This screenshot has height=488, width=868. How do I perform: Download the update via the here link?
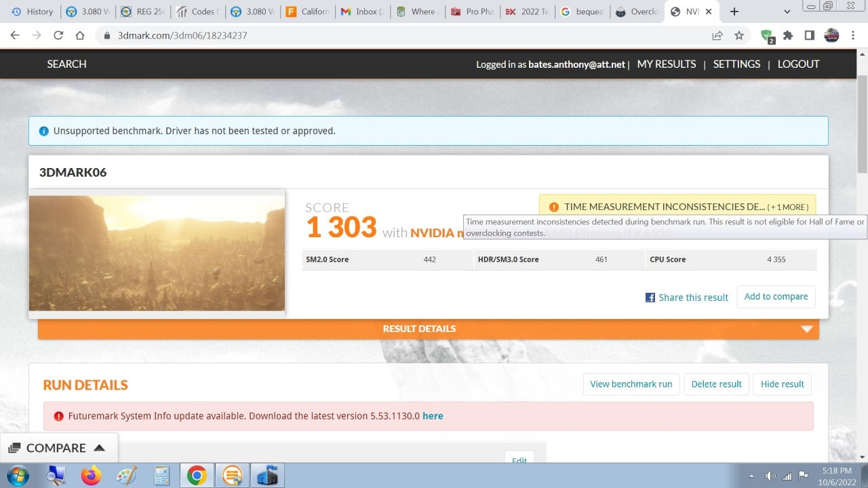pos(433,415)
